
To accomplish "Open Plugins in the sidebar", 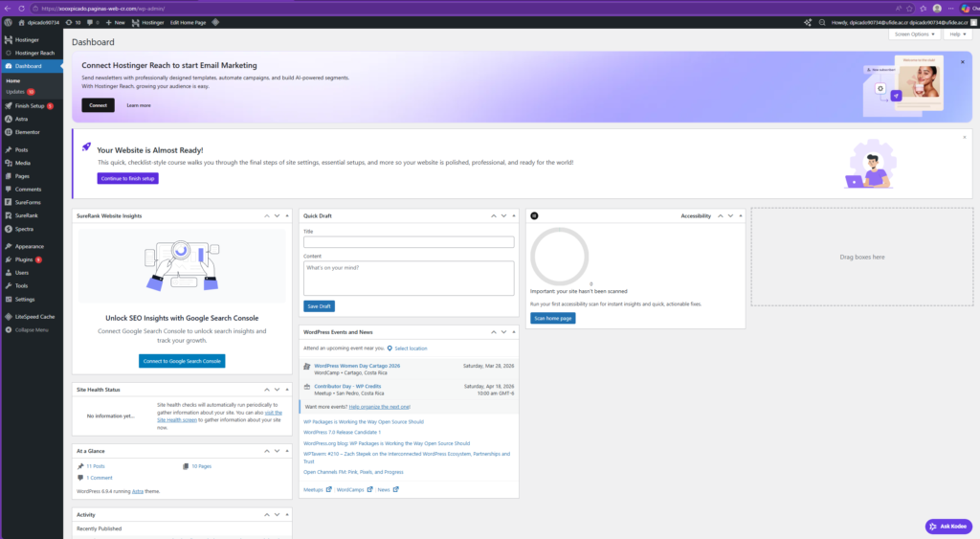I will click(32, 259).
